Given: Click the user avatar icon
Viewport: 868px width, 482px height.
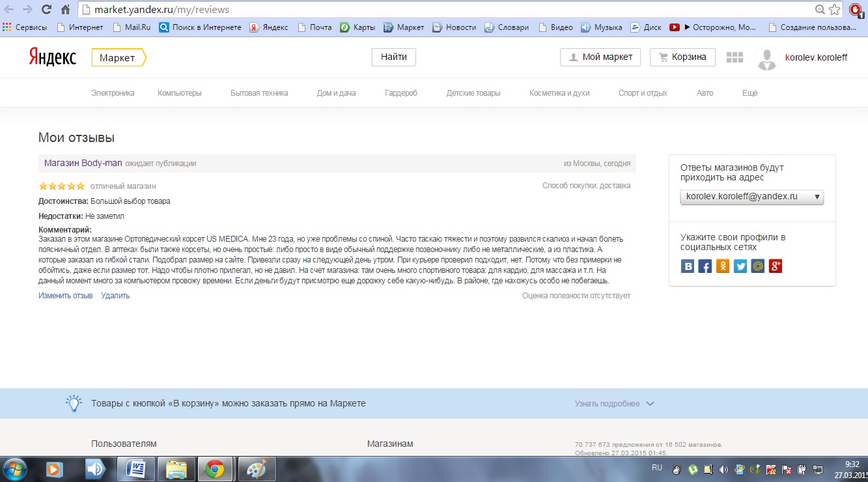Looking at the screenshot, I should click(x=767, y=59).
